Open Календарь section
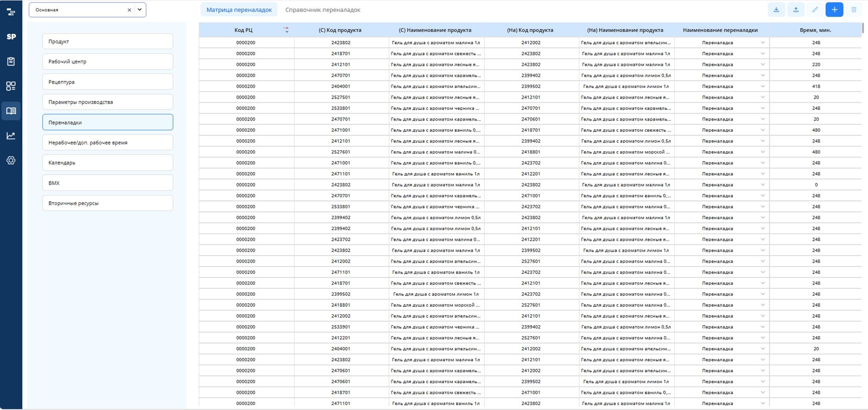This screenshot has width=868, height=410. (108, 163)
